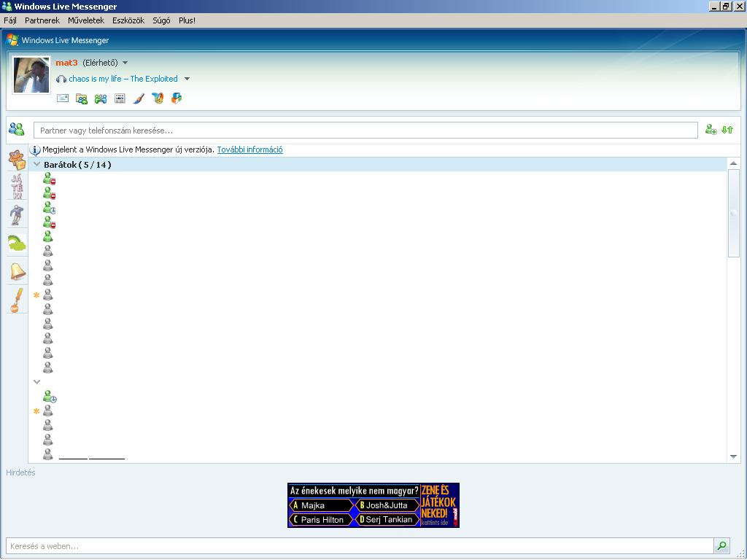Image resolution: width=747 pixels, height=560 pixels.
Task: Click the mat3 display name
Action: (66, 63)
